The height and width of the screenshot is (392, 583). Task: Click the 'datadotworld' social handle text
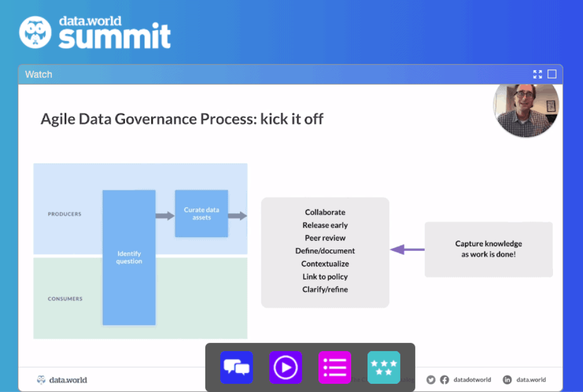pos(472,380)
